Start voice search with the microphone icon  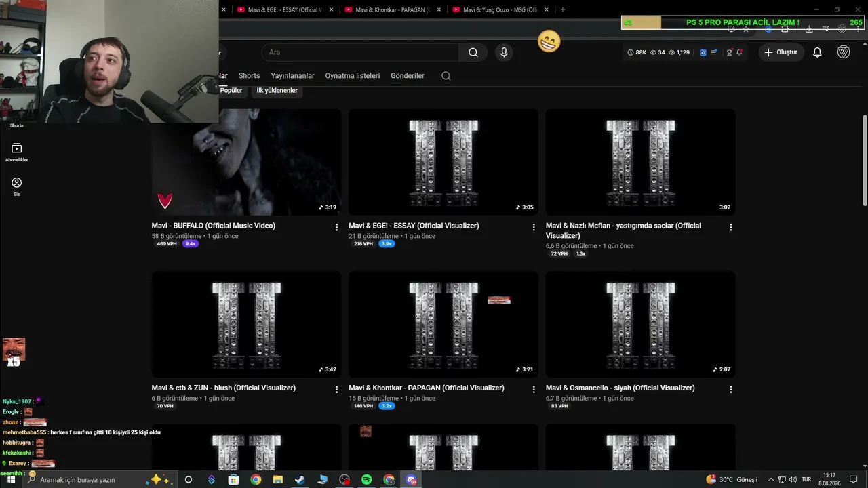coord(503,52)
